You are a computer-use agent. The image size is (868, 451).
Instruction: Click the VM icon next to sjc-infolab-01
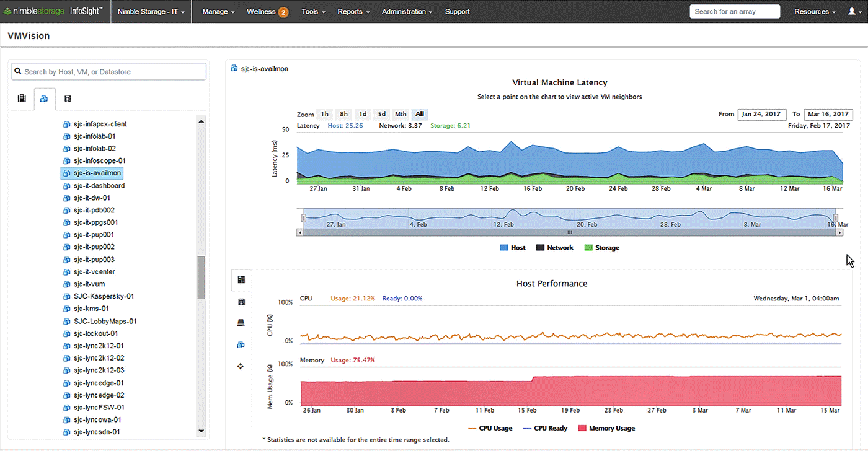coord(67,136)
